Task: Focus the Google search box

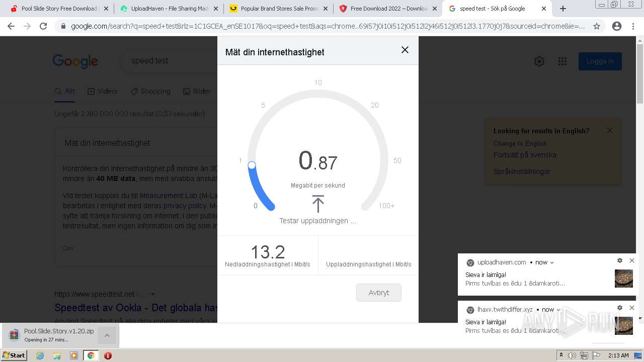Action: click(169, 61)
